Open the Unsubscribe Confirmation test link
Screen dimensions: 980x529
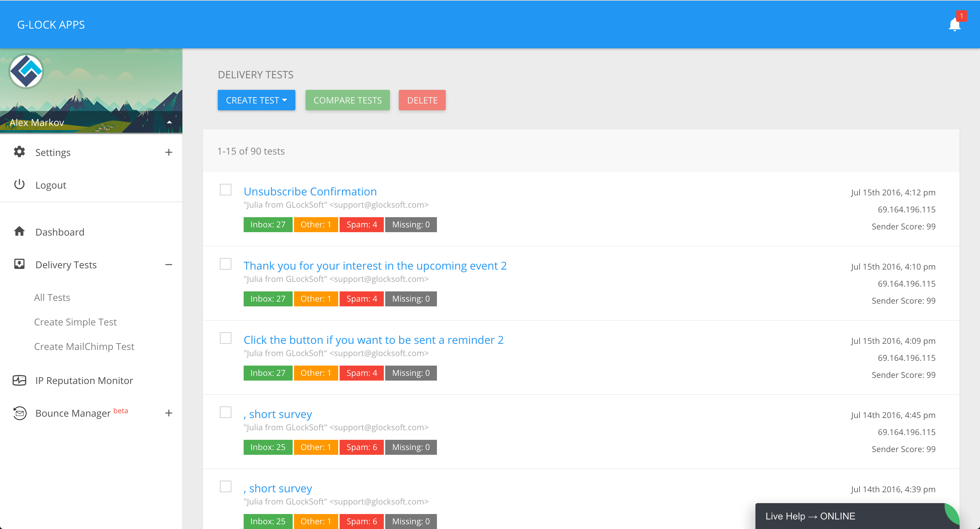[x=310, y=191]
